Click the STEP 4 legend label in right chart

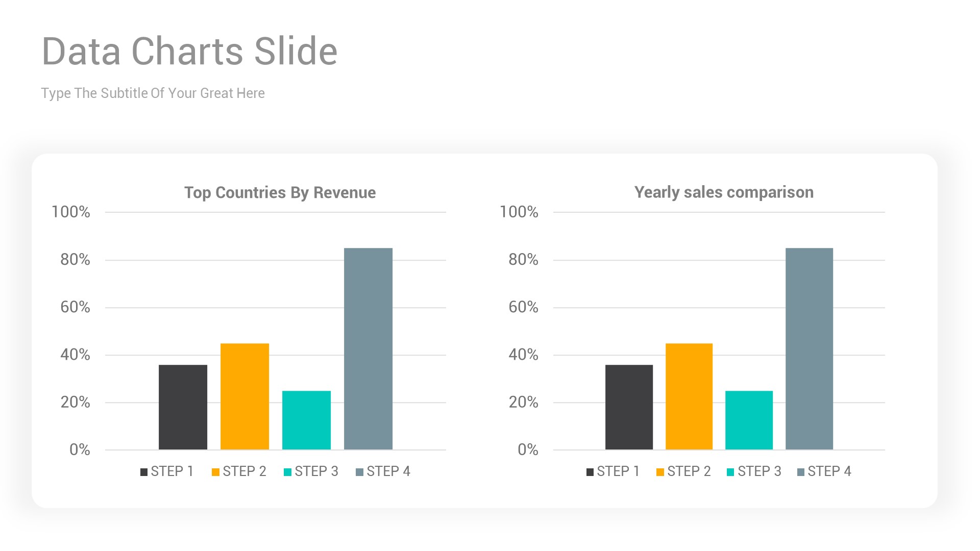(x=829, y=471)
